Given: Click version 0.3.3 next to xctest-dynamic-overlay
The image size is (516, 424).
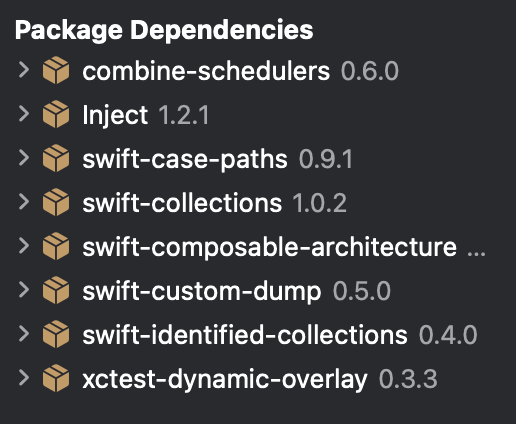Looking at the screenshot, I should (408, 379).
